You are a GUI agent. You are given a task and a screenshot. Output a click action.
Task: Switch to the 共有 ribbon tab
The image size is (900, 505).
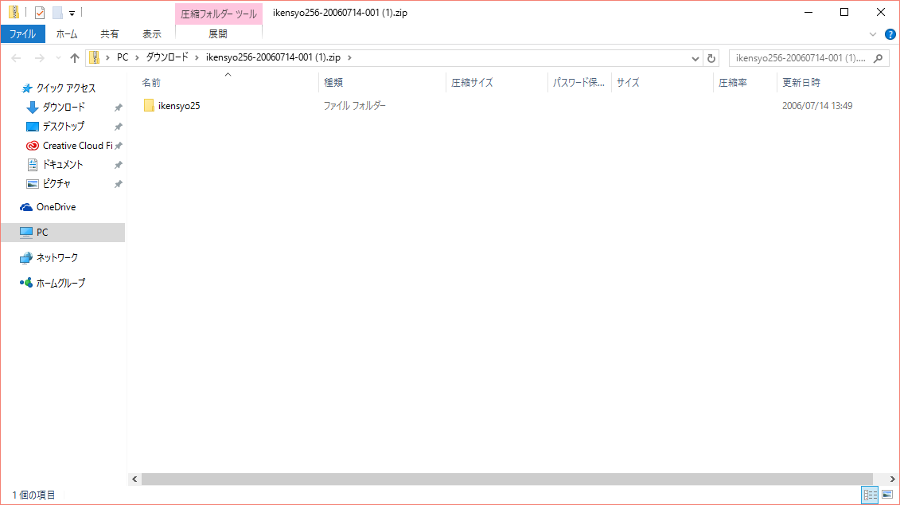tap(110, 34)
